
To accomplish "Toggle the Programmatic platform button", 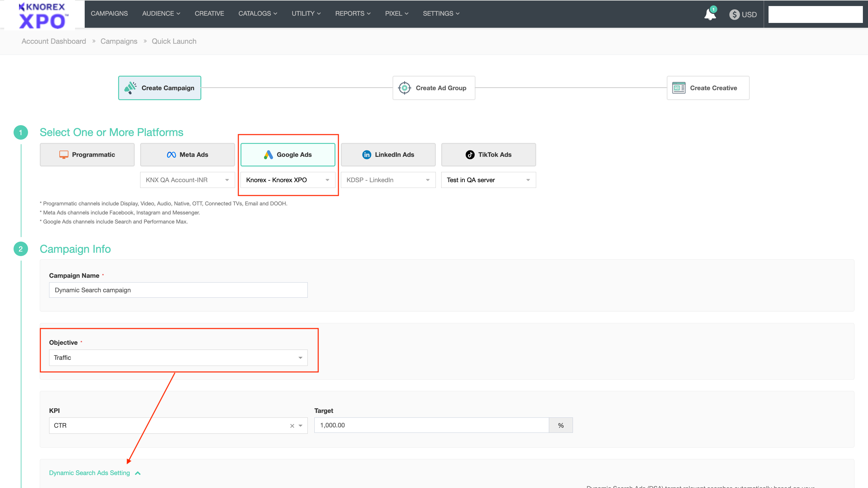I will click(87, 154).
